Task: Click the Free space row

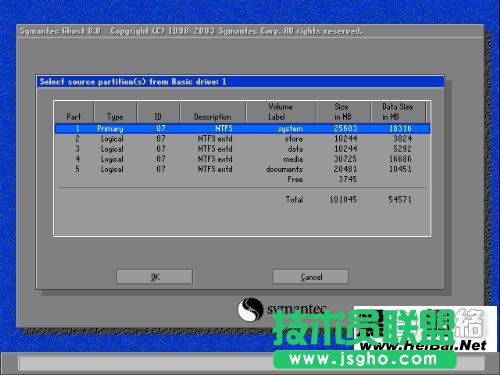Action: point(243,179)
